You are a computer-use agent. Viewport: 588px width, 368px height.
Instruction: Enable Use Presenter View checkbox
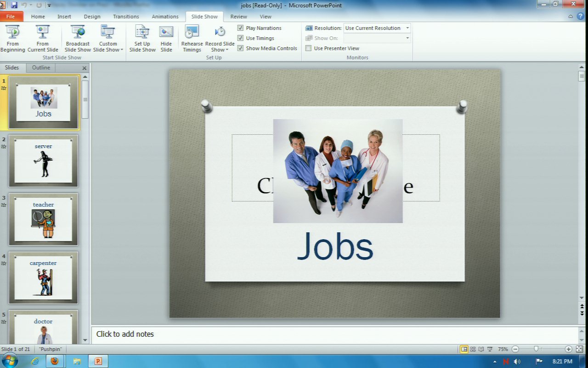(x=309, y=48)
